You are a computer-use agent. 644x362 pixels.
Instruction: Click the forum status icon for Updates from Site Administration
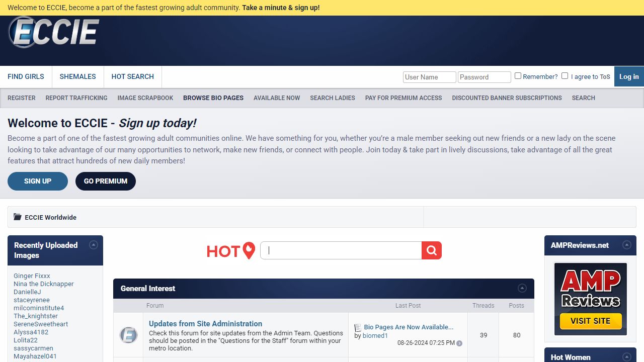coord(128,335)
